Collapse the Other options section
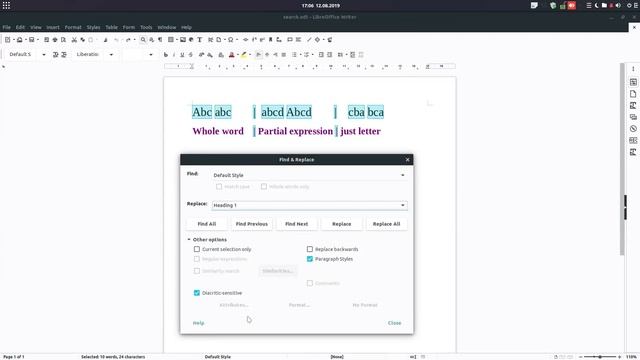 coord(189,240)
